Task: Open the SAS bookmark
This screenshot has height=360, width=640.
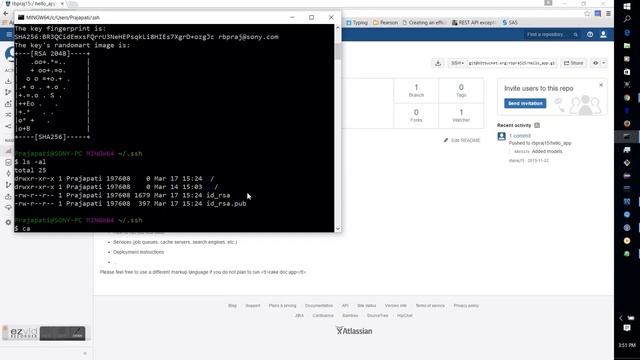Action: pyautogui.click(x=510, y=23)
